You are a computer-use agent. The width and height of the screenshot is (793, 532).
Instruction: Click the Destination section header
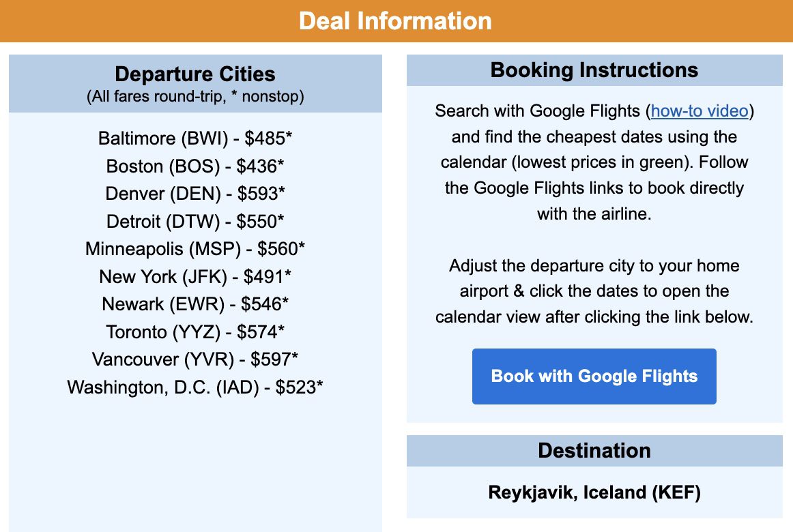click(594, 451)
